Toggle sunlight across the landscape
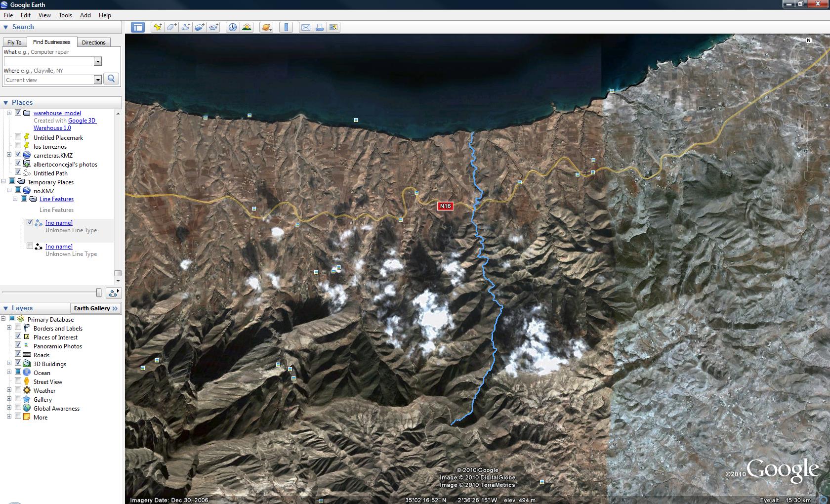Image resolution: width=830 pixels, height=504 pixels. tap(247, 27)
